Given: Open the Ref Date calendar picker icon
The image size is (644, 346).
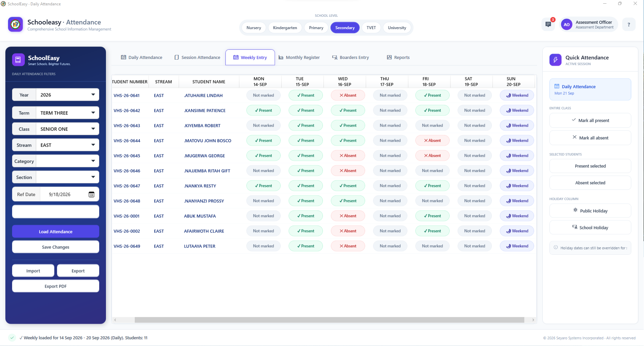Looking at the screenshot, I should coord(91,195).
